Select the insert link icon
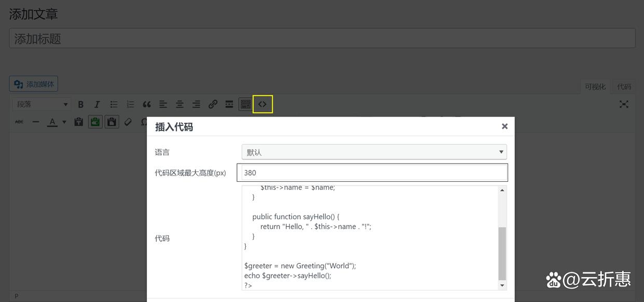644x302 pixels. (213, 104)
